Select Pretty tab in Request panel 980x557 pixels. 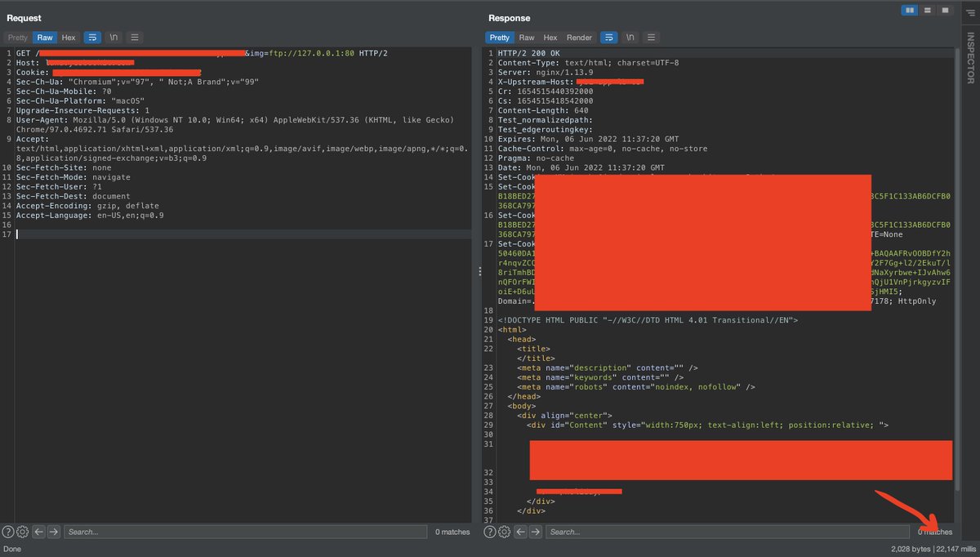pyautogui.click(x=18, y=38)
